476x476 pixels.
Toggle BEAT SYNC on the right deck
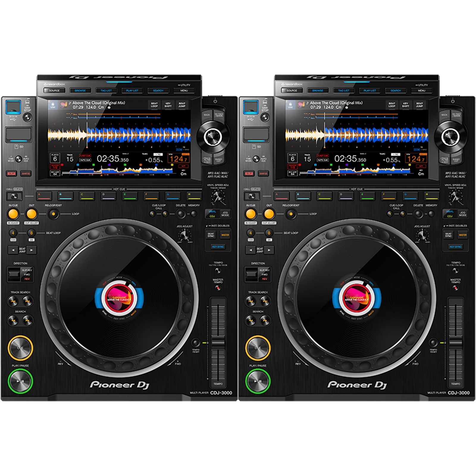click(x=449, y=235)
